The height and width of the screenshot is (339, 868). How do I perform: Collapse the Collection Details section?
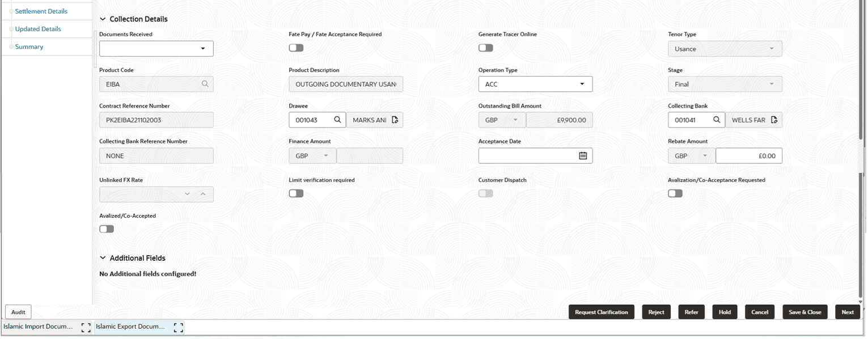103,19
